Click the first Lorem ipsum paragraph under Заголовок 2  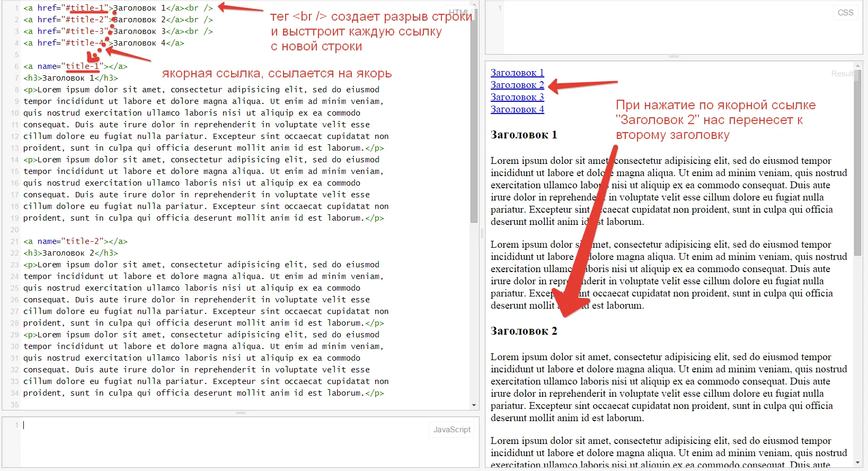[669, 387]
